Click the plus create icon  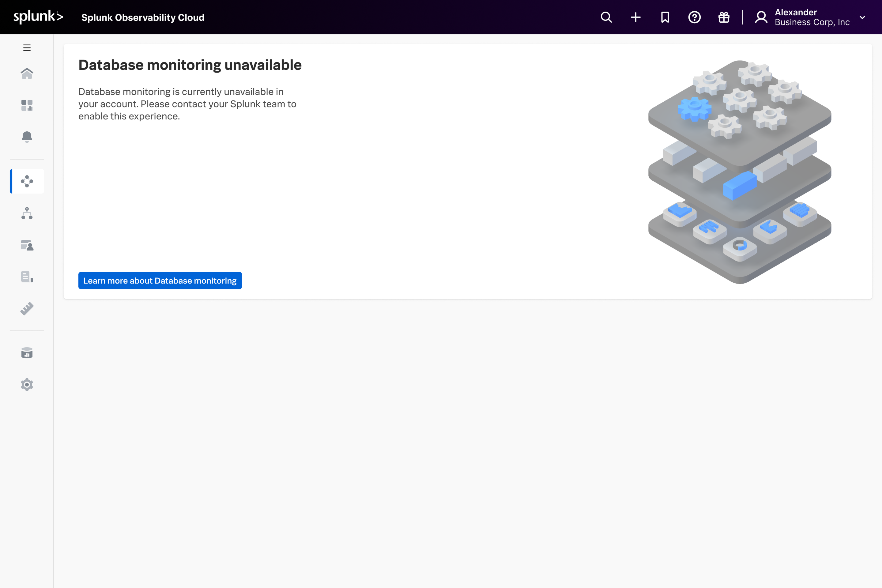coord(636,17)
